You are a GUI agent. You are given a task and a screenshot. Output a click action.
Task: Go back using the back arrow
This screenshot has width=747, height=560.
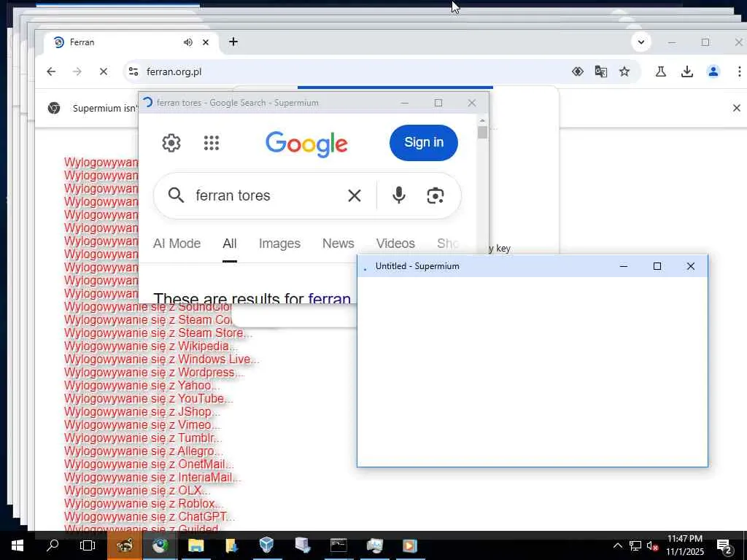point(51,72)
